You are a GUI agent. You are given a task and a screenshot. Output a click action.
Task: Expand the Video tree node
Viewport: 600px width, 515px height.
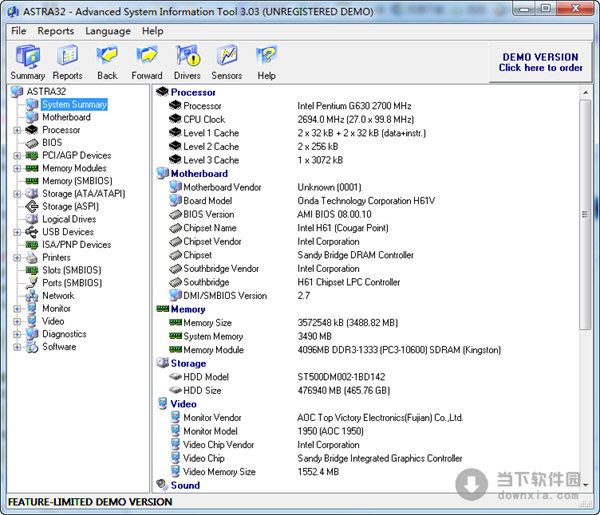click(17, 321)
